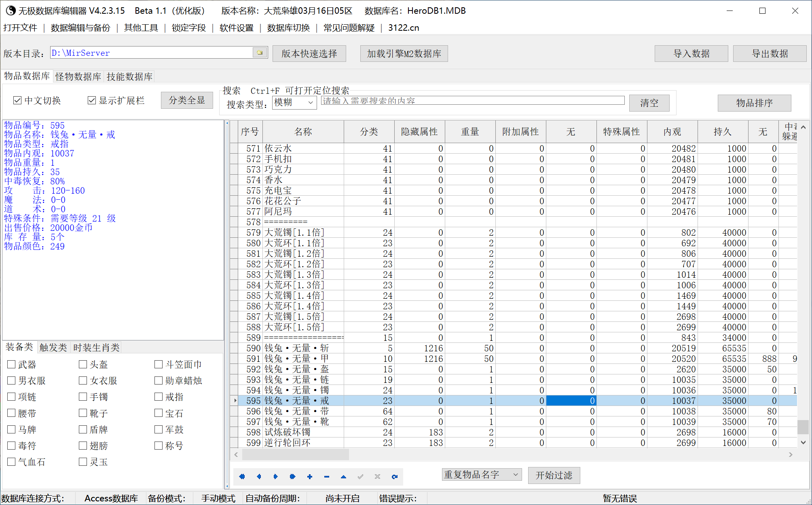Click vertical scrollbar thumb of table
The height and width of the screenshot is (505, 812).
pyautogui.click(x=803, y=427)
